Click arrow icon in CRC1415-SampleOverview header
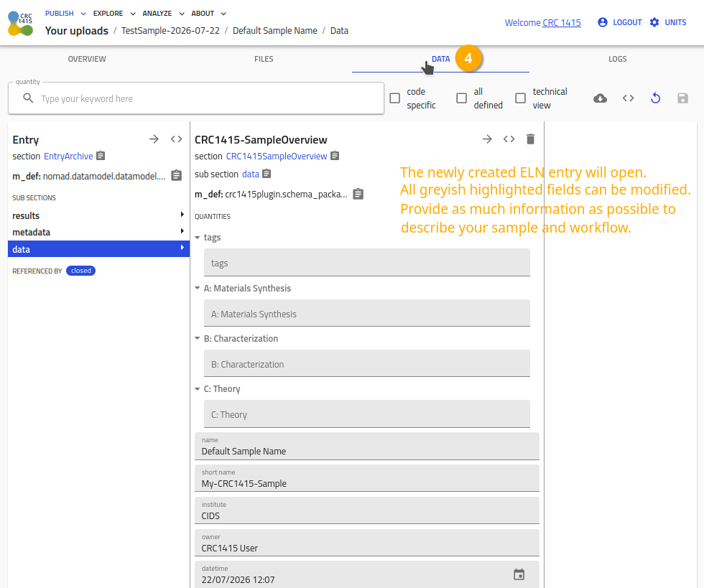This screenshot has width=704, height=588. 487,139
